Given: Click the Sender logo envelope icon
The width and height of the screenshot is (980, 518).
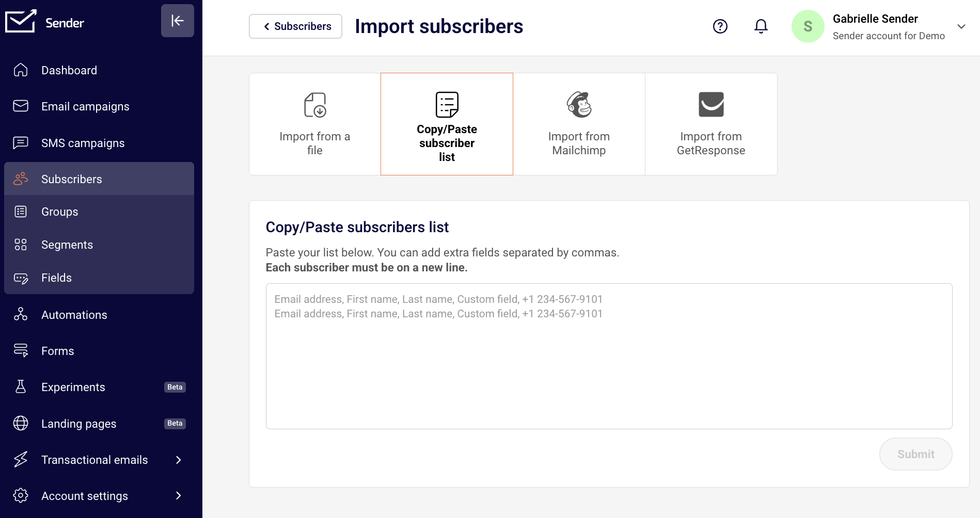Looking at the screenshot, I should (21, 21).
